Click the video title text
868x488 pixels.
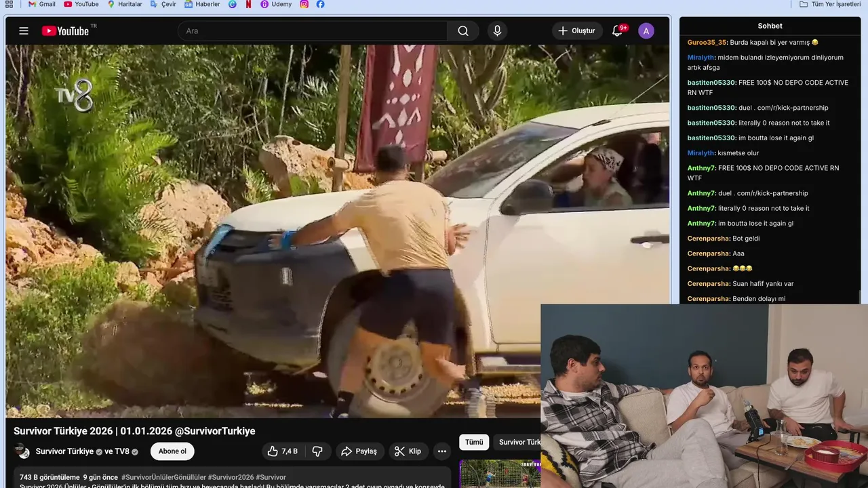(134, 431)
